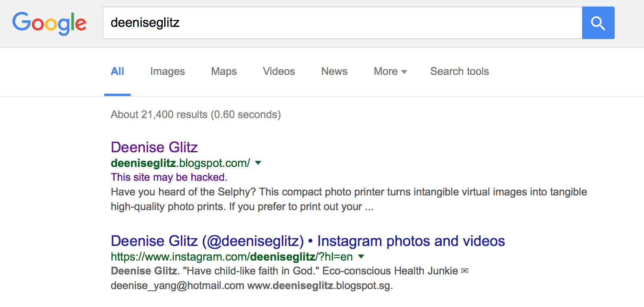Open the Deenise Glitz blog result title
The image size is (644, 307).
(154, 147)
